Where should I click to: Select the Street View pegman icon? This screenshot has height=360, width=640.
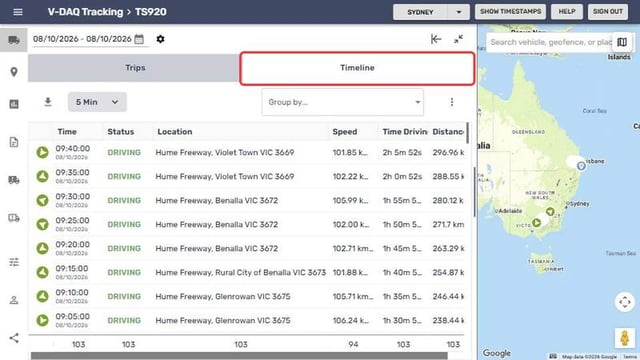click(624, 338)
